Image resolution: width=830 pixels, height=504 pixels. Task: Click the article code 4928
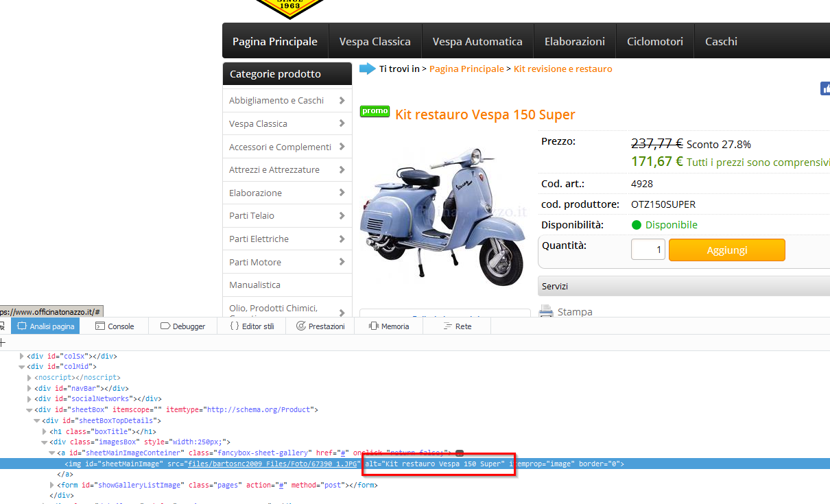[x=642, y=184]
